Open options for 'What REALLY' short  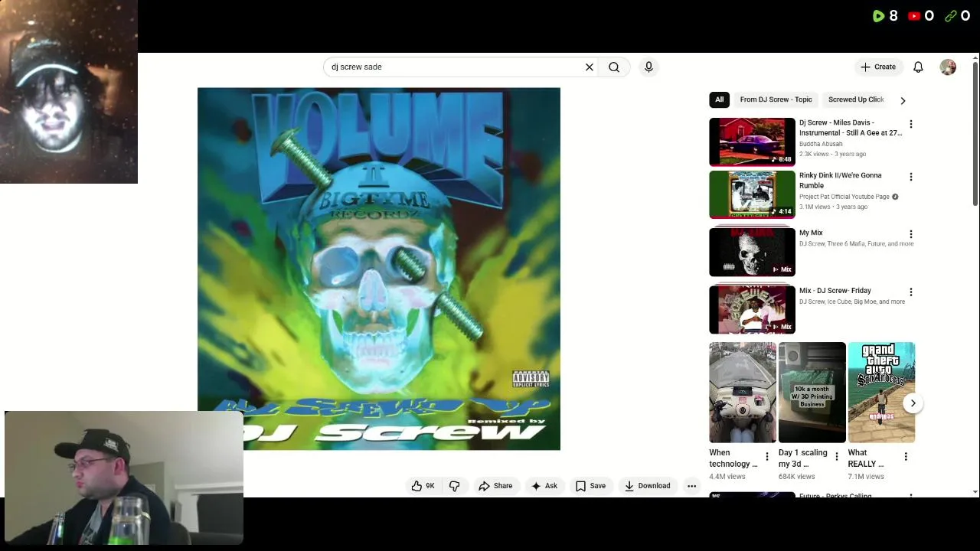(906, 457)
